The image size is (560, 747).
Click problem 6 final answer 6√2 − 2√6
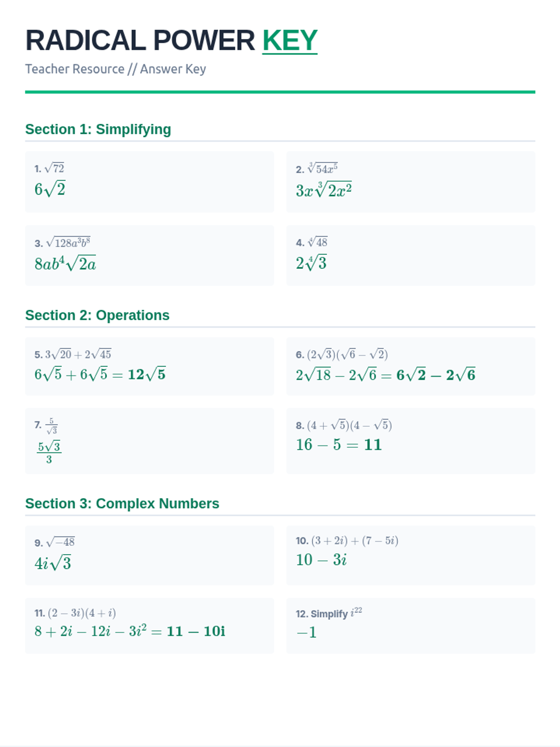point(436,375)
